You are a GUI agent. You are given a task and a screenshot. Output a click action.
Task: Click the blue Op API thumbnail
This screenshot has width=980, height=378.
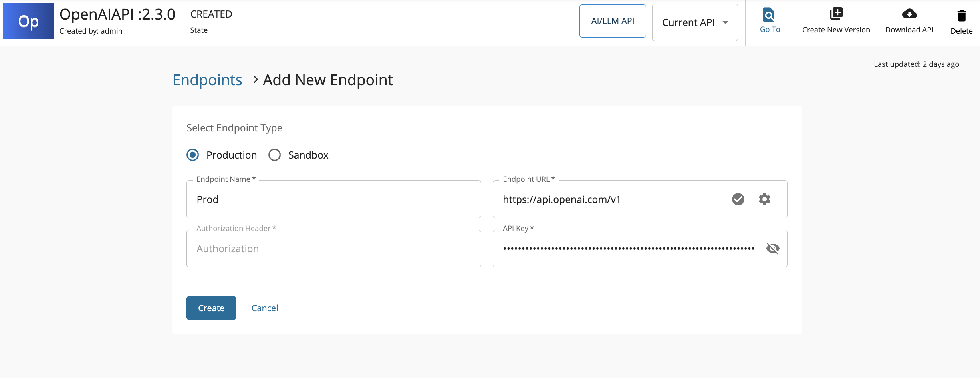(28, 21)
